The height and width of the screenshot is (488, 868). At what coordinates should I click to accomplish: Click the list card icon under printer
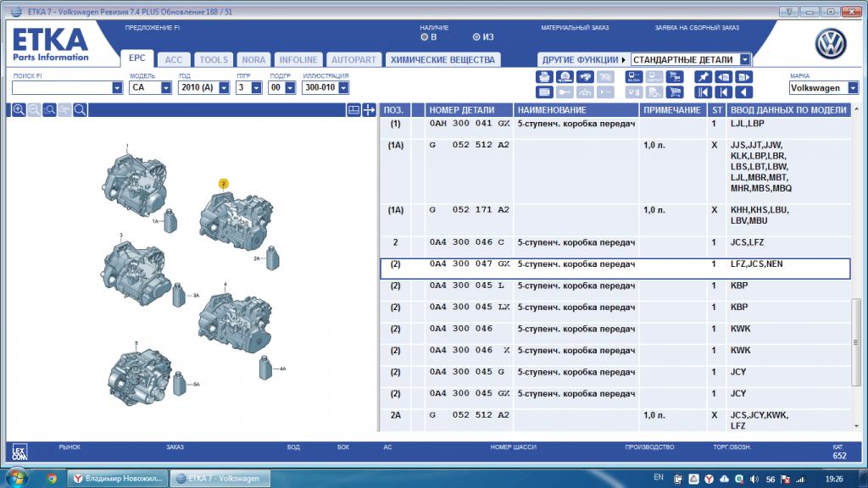[x=544, y=92]
